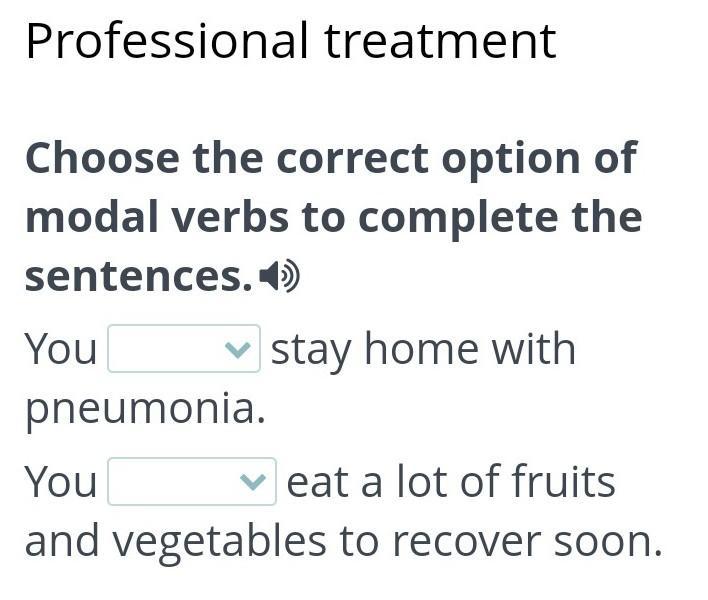Click the text 'eat a lot of fruits'
Image resolution: width=708 pixels, height=600 pixels.
click(451, 482)
